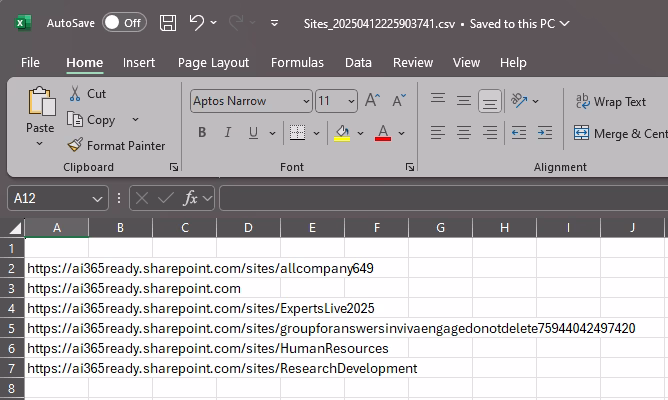Click the Top Align icon
The image size is (668, 400).
click(x=438, y=100)
